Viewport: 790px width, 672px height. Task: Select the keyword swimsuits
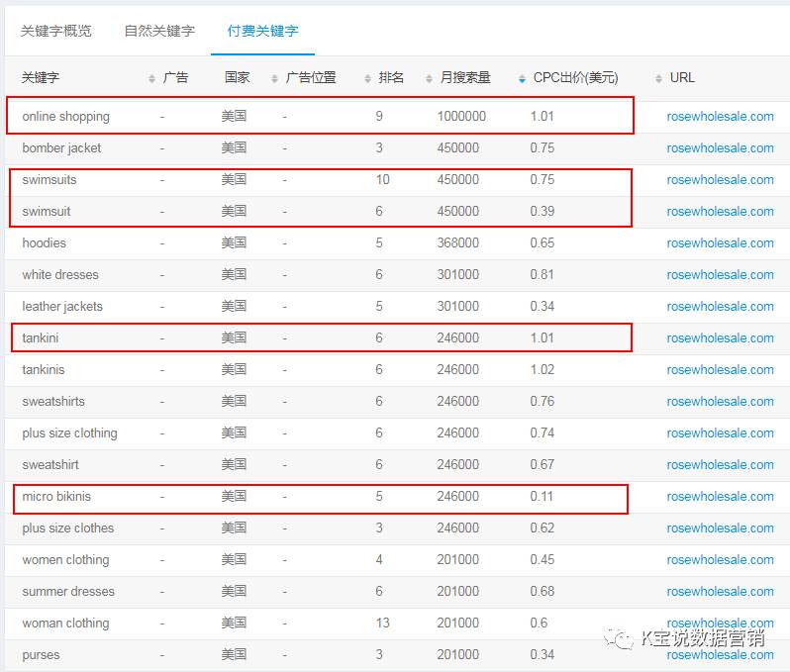click(49, 180)
